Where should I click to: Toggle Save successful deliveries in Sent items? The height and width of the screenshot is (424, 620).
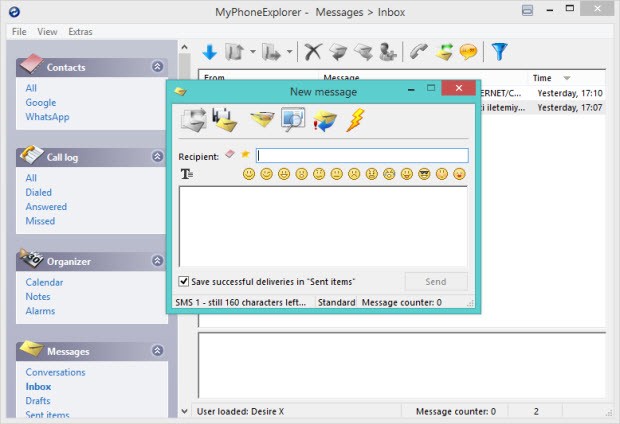click(183, 281)
